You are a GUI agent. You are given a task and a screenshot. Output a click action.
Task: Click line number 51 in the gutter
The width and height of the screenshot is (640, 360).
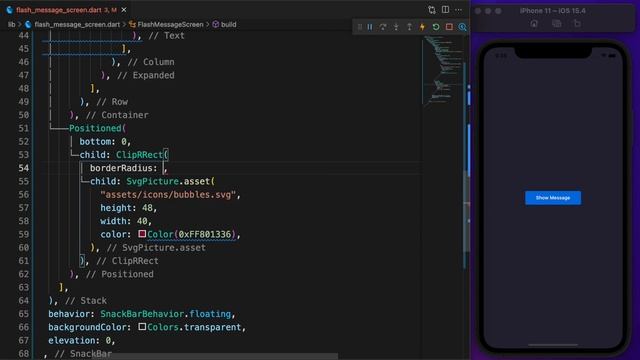coord(24,128)
